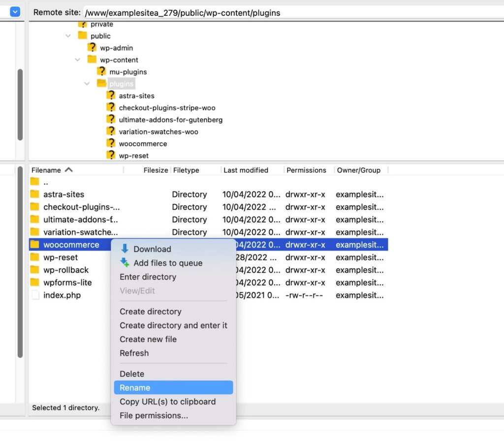Screen dimensions: 504x441
Task: Collapse the wp-content tree branch
Action: tap(77, 60)
